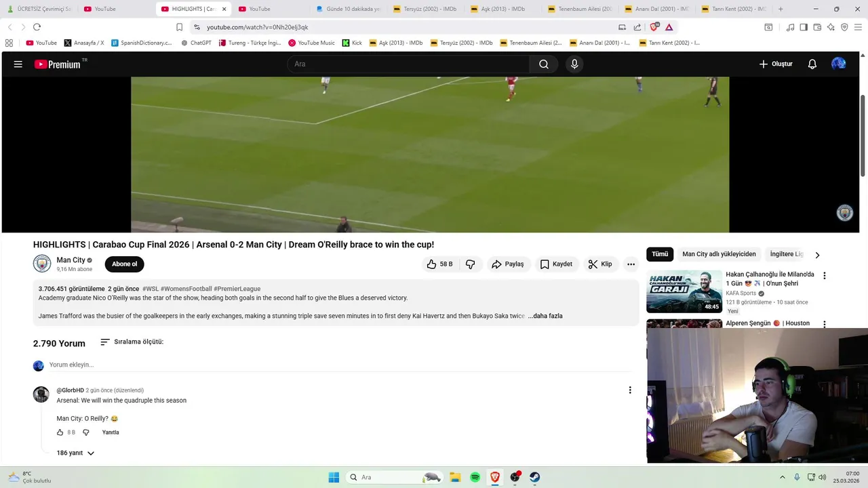Toggle the Brave sidebar panel

click(x=804, y=27)
